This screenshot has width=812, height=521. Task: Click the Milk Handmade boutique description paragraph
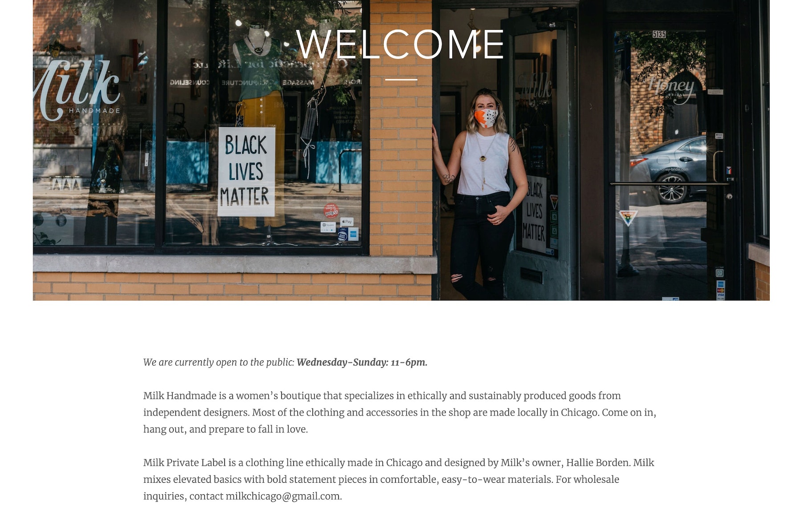400,412
